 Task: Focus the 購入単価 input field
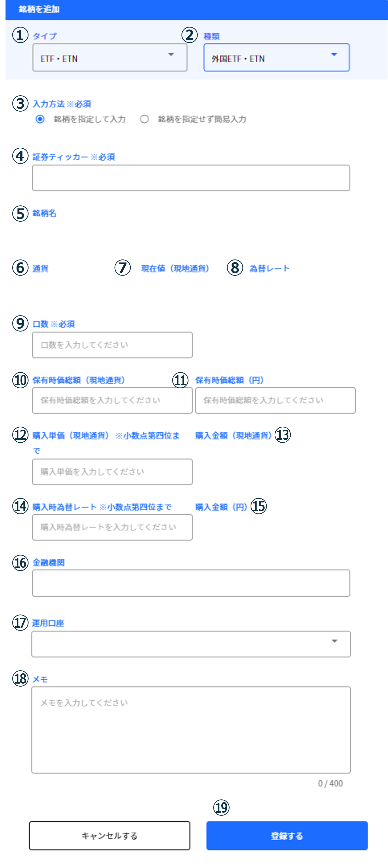[112, 472]
